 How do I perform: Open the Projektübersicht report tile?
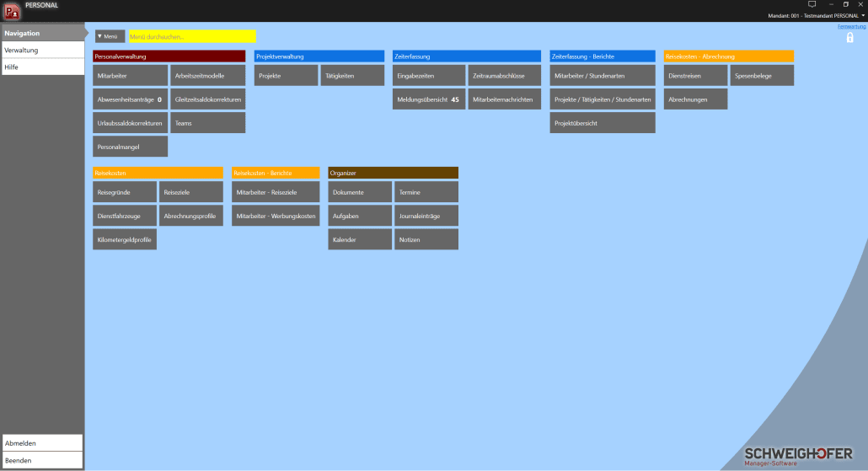click(x=602, y=123)
